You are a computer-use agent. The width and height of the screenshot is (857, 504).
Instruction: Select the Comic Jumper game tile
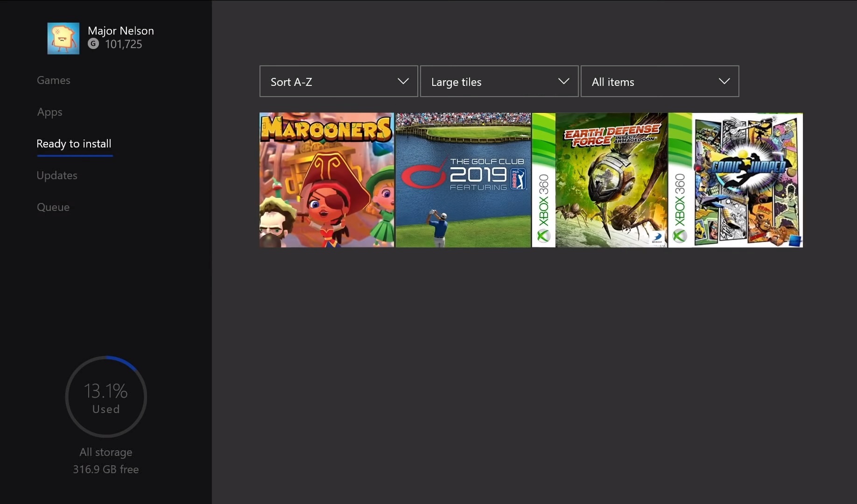pos(736,180)
